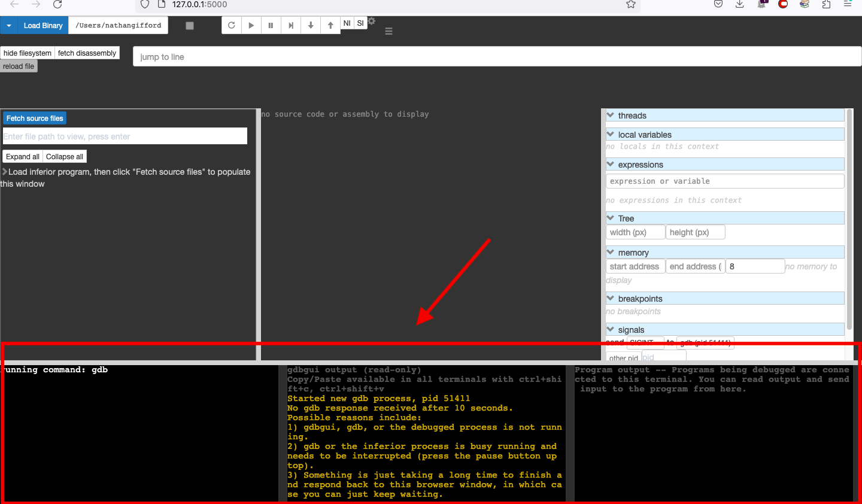862x504 pixels.
Task: Step into the current function
Action: [310, 25]
